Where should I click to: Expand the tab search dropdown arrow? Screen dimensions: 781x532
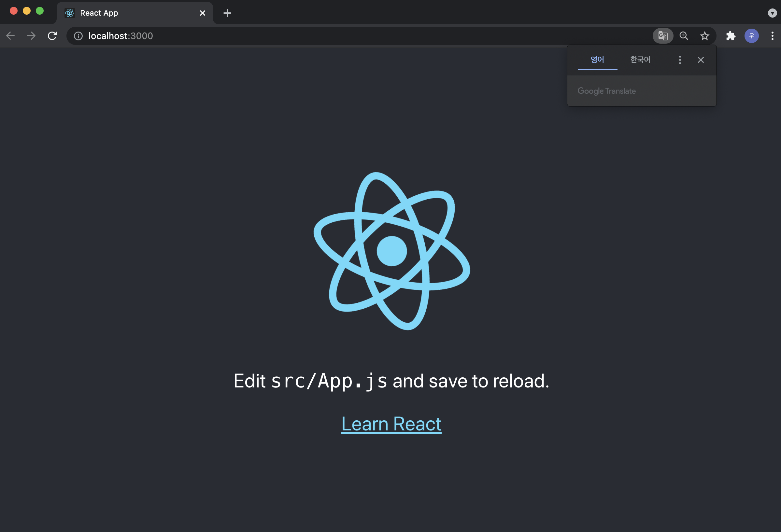coord(772,13)
